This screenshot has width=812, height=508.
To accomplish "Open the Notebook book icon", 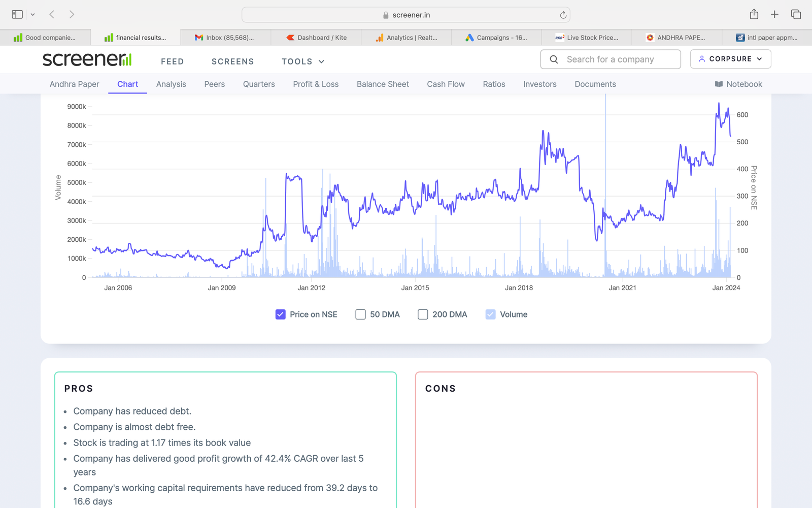I will tap(719, 84).
